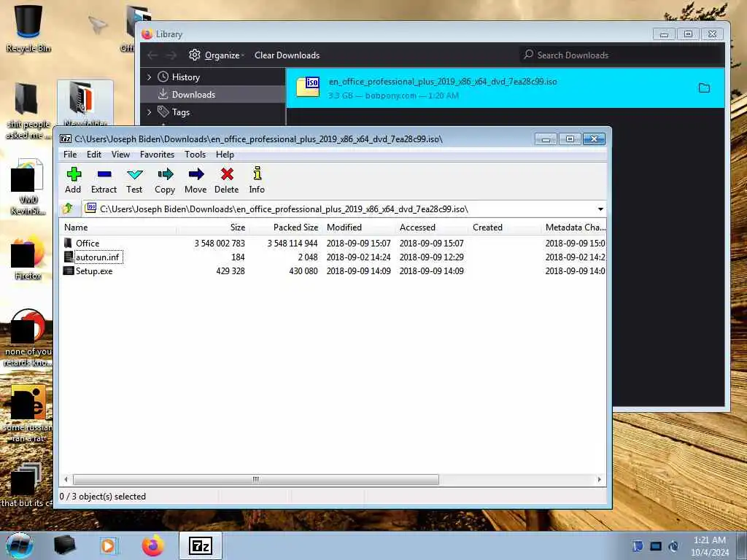747x560 pixels.
Task: Open the Edit menu in 7-Zip
Action: point(94,155)
